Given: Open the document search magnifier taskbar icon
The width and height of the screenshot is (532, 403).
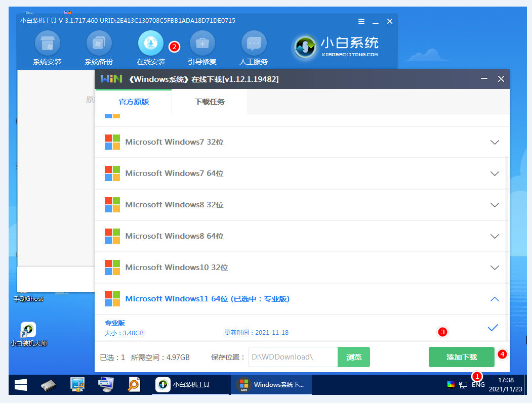Looking at the screenshot, I should click(x=134, y=384).
